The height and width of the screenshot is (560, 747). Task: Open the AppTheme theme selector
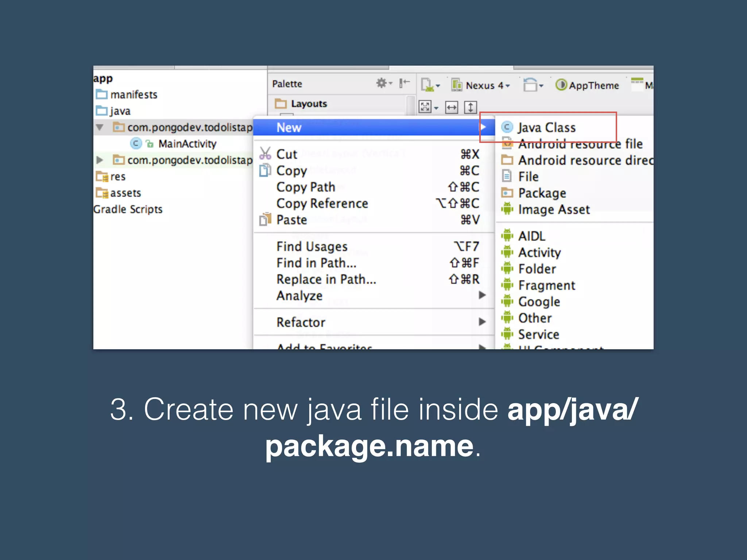(x=587, y=85)
